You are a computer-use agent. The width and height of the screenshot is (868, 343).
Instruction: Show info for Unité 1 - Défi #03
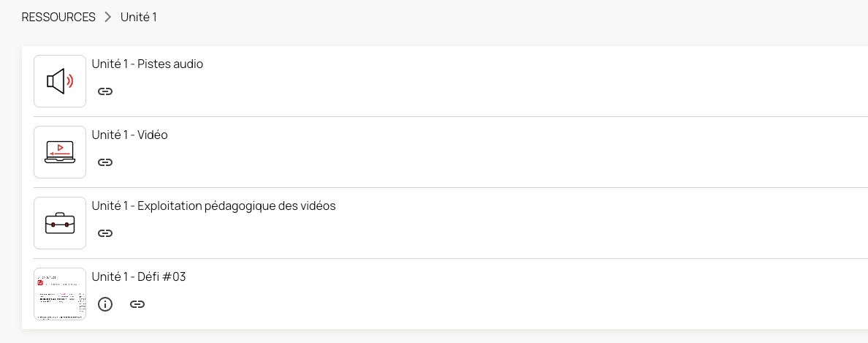(x=105, y=304)
